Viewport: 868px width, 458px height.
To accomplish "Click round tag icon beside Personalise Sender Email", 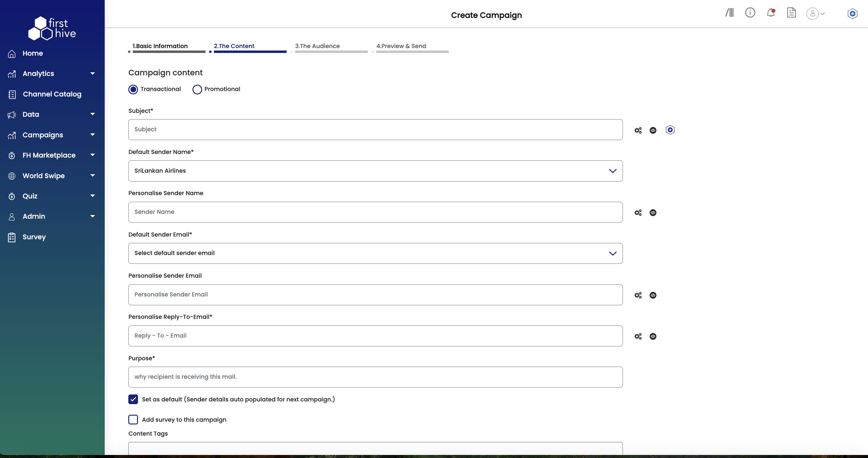I will [653, 295].
